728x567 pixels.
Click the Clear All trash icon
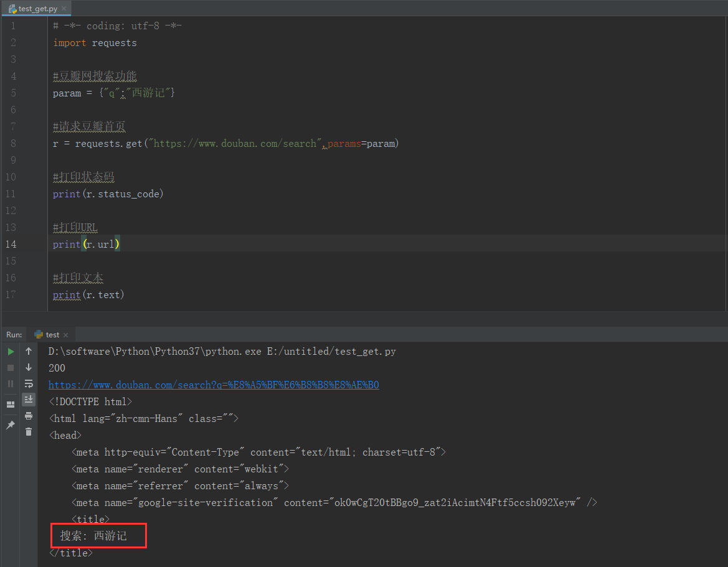coord(29,432)
